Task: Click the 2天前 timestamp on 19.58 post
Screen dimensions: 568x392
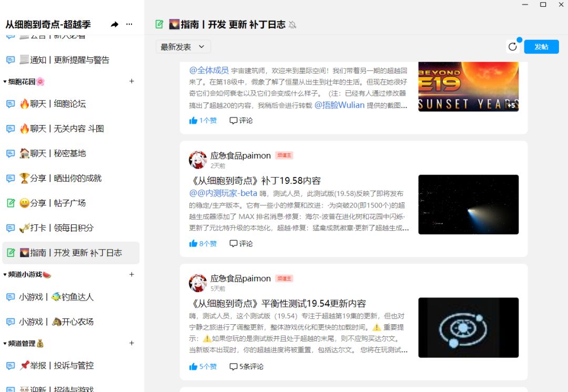Action: [218, 166]
